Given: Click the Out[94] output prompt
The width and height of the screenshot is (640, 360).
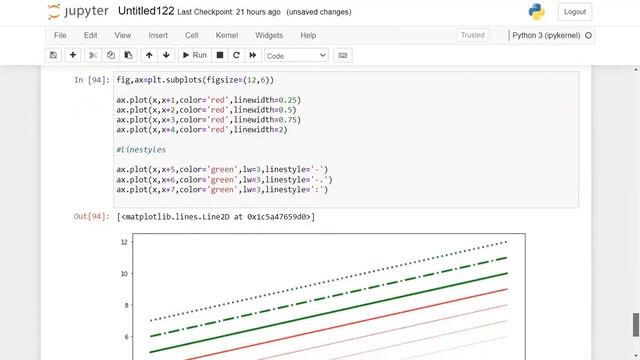Looking at the screenshot, I should pyautogui.click(x=91, y=216).
